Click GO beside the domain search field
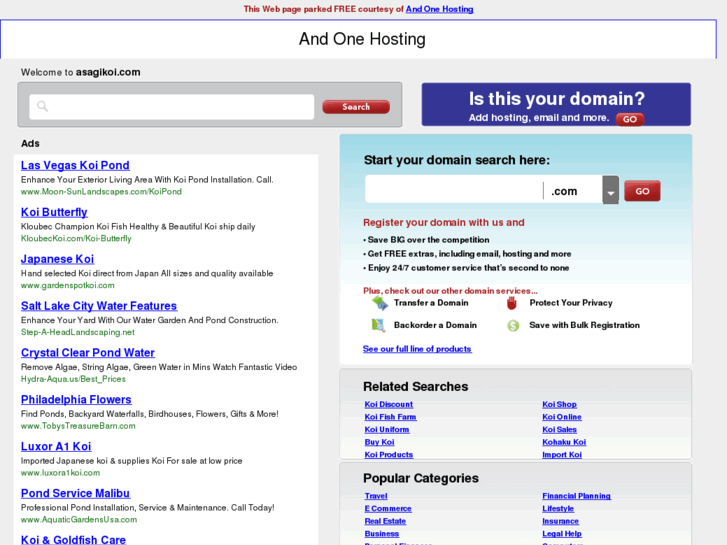 point(642,191)
